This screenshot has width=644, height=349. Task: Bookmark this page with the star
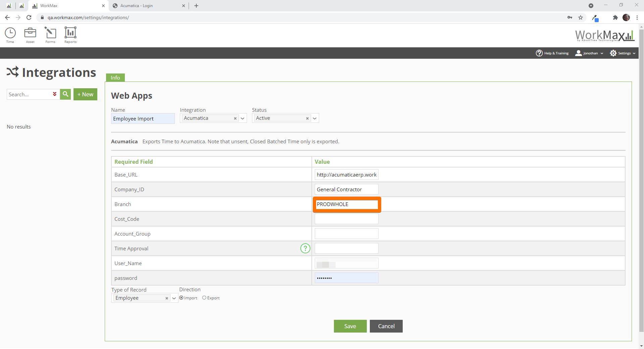581,17
